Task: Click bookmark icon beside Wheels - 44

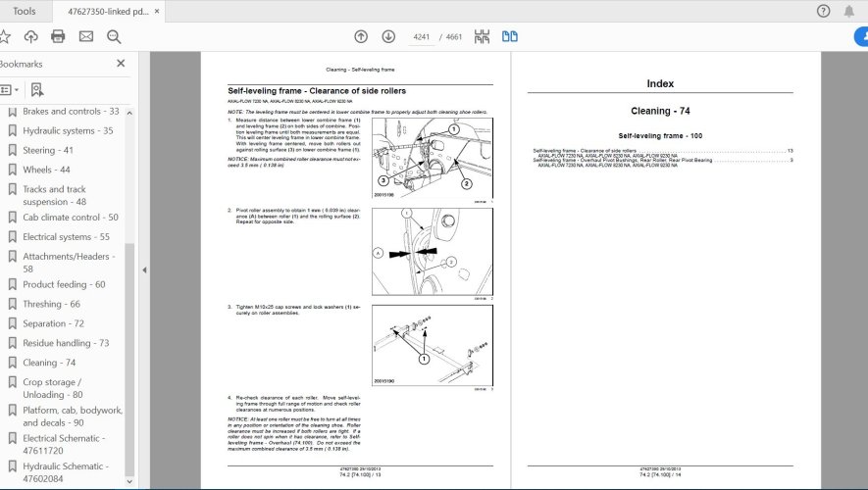Action: [12, 170]
